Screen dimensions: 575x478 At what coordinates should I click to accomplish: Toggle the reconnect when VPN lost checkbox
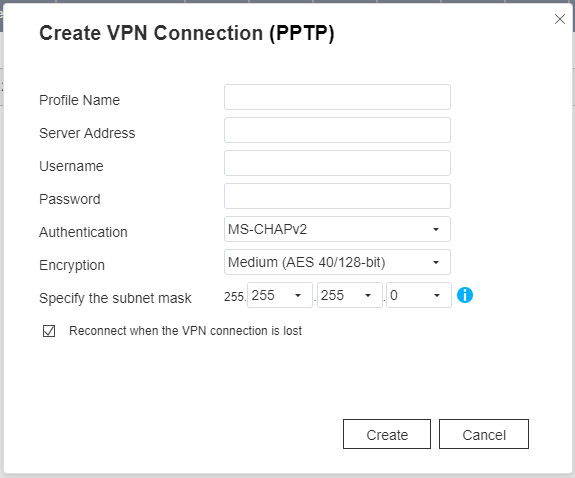point(49,331)
